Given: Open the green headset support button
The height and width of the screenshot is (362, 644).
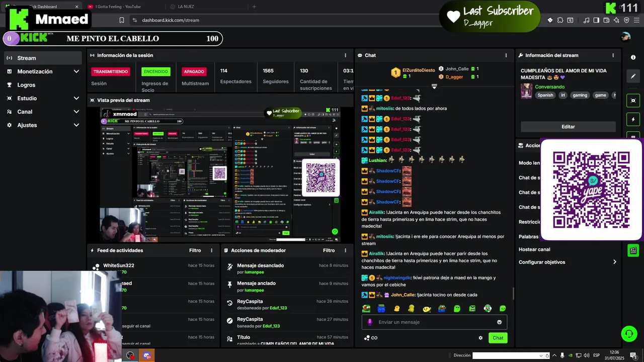Looking at the screenshot, I should coord(629,333).
